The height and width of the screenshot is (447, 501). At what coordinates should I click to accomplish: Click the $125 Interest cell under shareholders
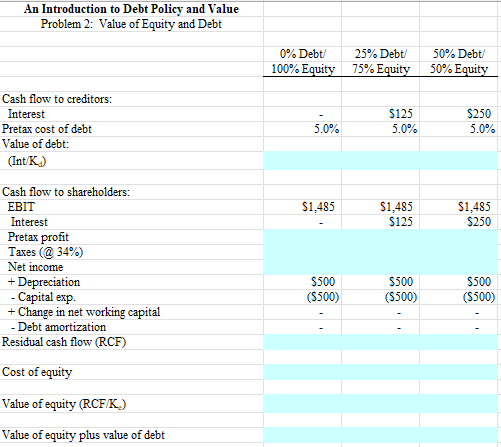401,222
